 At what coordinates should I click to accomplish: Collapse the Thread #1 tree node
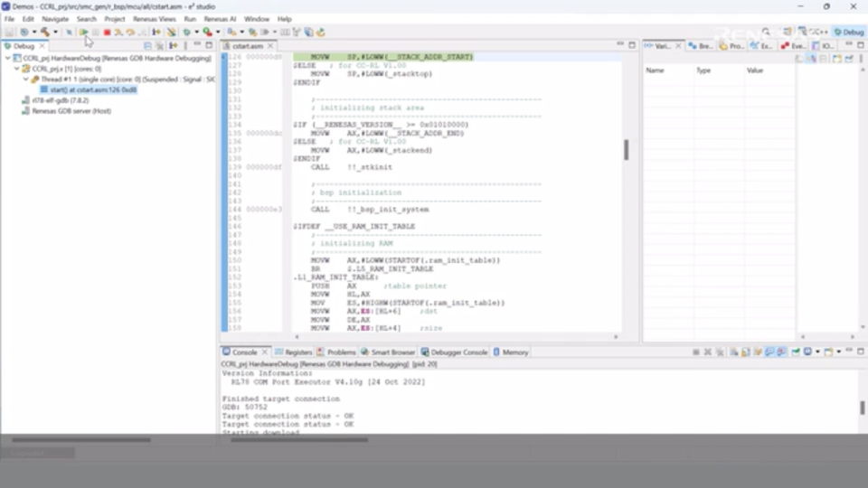coord(25,80)
